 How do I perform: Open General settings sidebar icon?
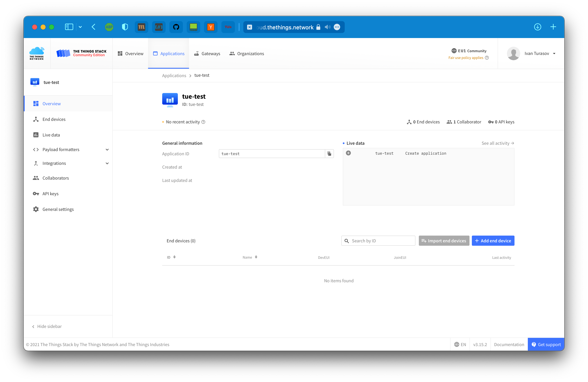36,209
